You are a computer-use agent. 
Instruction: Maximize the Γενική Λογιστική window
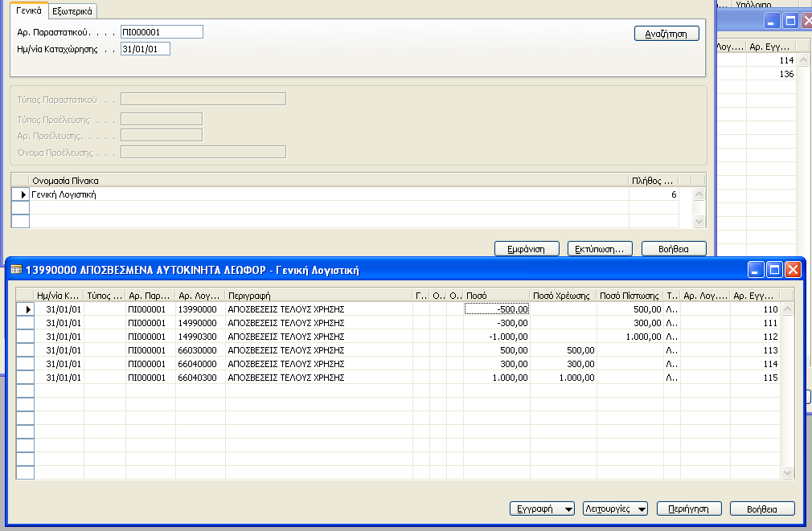click(x=773, y=270)
